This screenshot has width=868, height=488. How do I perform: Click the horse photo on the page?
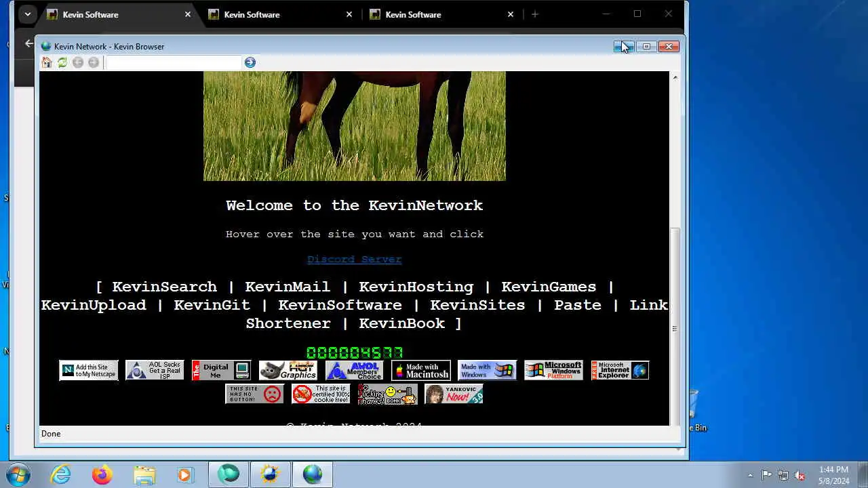(x=354, y=126)
